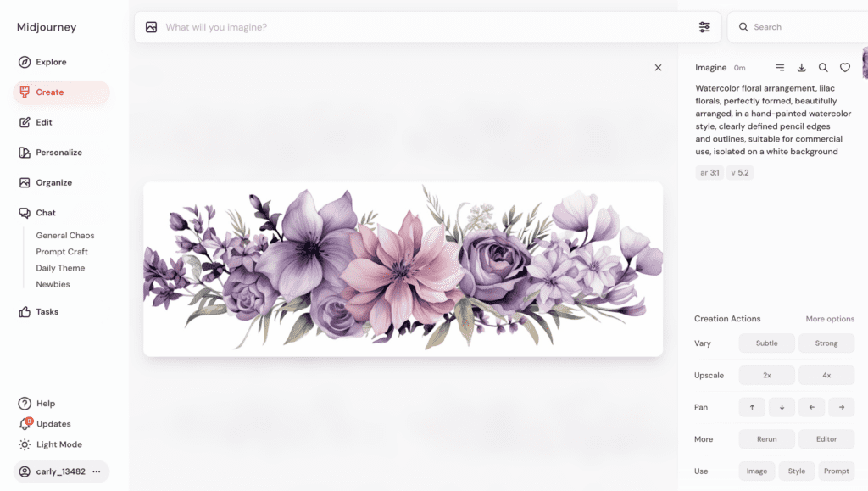Viewport: 868px width, 491px height.
Task: Open the Chat section in sidebar
Action: click(x=46, y=213)
